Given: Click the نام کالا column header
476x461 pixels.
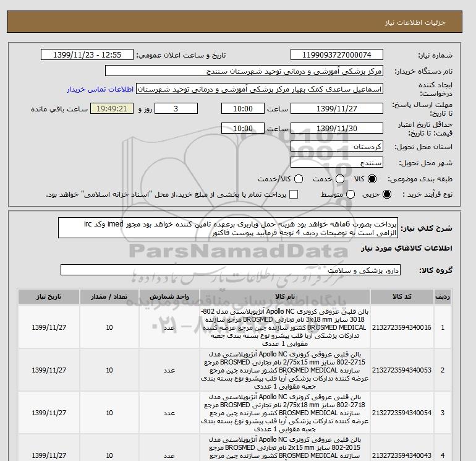Looking at the screenshot, I should (x=285, y=296).
